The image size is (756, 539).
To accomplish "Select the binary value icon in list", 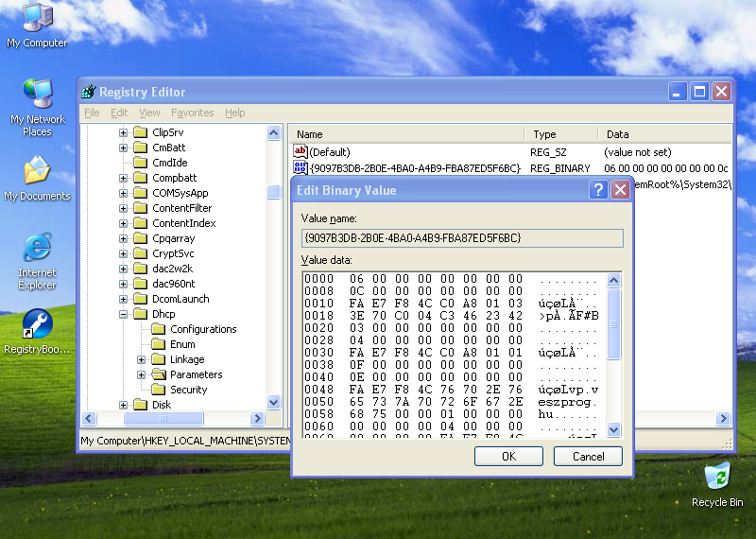I will click(300, 167).
